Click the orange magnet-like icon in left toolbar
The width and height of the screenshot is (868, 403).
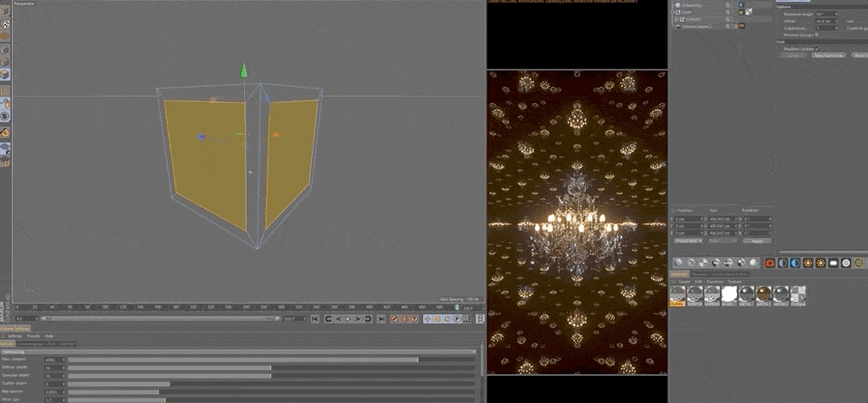pyautogui.click(x=5, y=132)
